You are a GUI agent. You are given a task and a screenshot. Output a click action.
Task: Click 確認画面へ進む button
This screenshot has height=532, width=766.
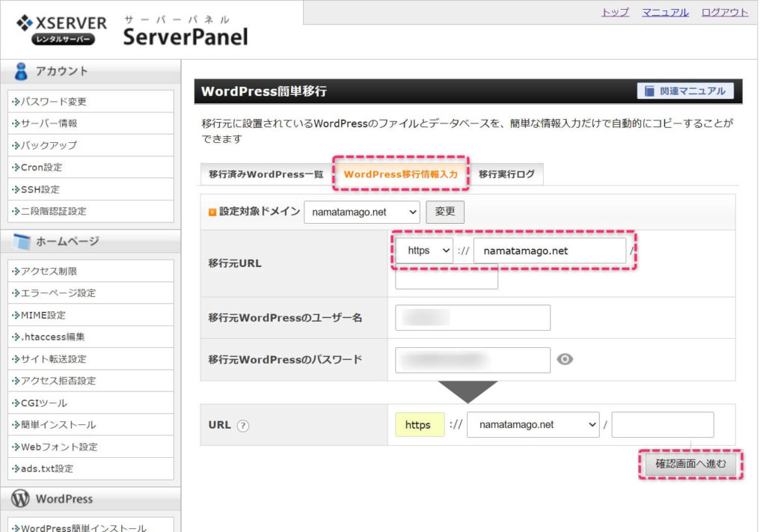pos(690,464)
